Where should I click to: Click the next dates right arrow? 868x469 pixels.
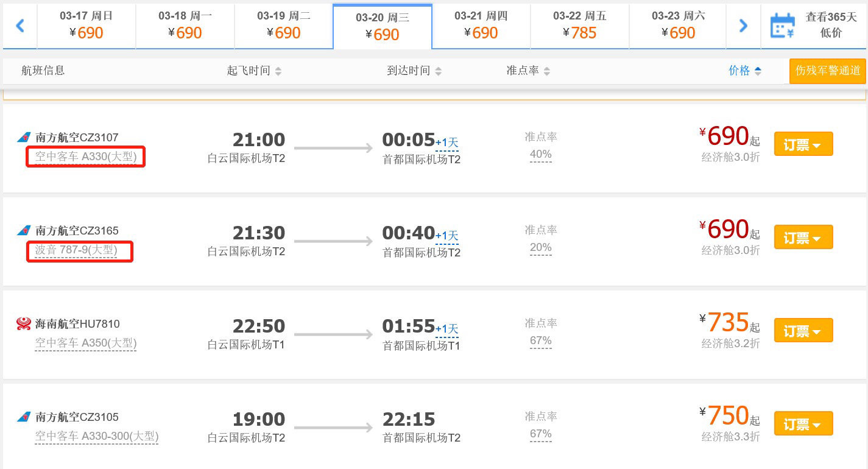tap(743, 26)
